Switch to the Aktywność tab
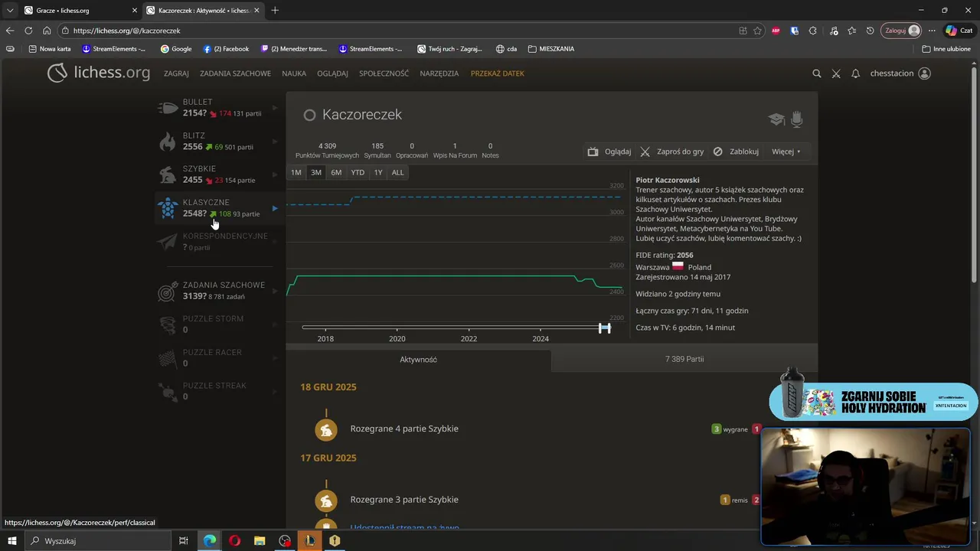This screenshot has width=980, height=551. tap(418, 359)
